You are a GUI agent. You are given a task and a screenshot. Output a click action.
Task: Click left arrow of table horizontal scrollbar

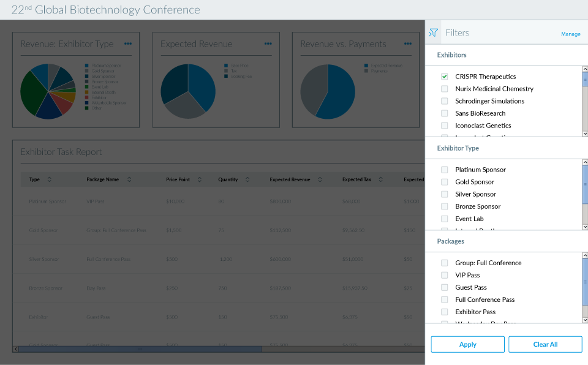click(15, 349)
